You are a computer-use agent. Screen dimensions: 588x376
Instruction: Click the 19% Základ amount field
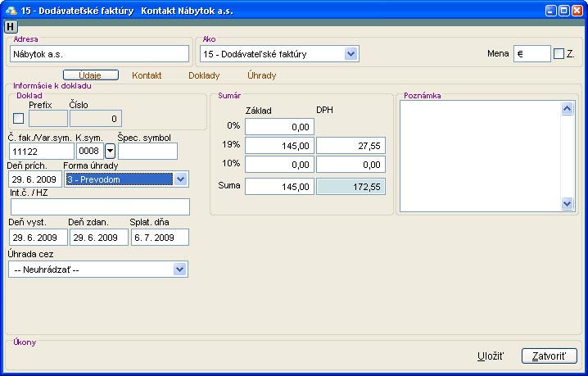pyautogui.click(x=279, y=146)
